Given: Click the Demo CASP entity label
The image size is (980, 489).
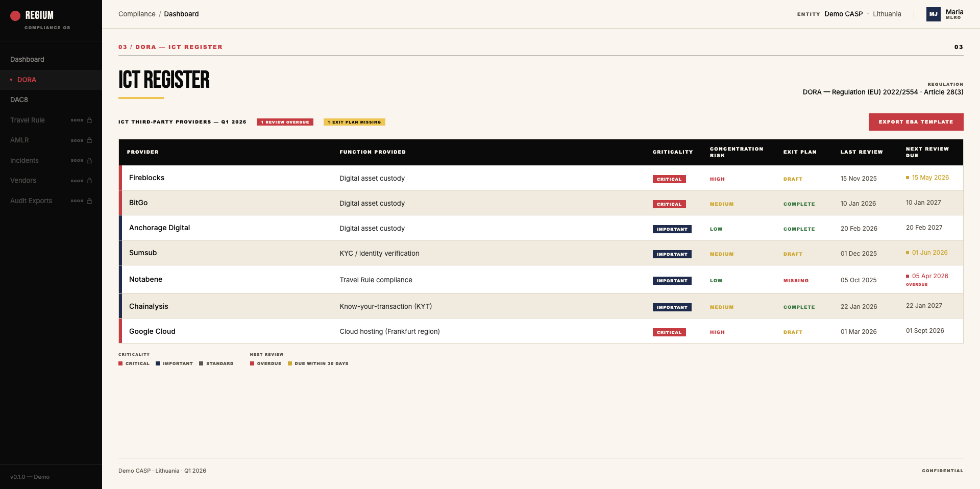Looking at the screenshot, I should click(843, 14).
